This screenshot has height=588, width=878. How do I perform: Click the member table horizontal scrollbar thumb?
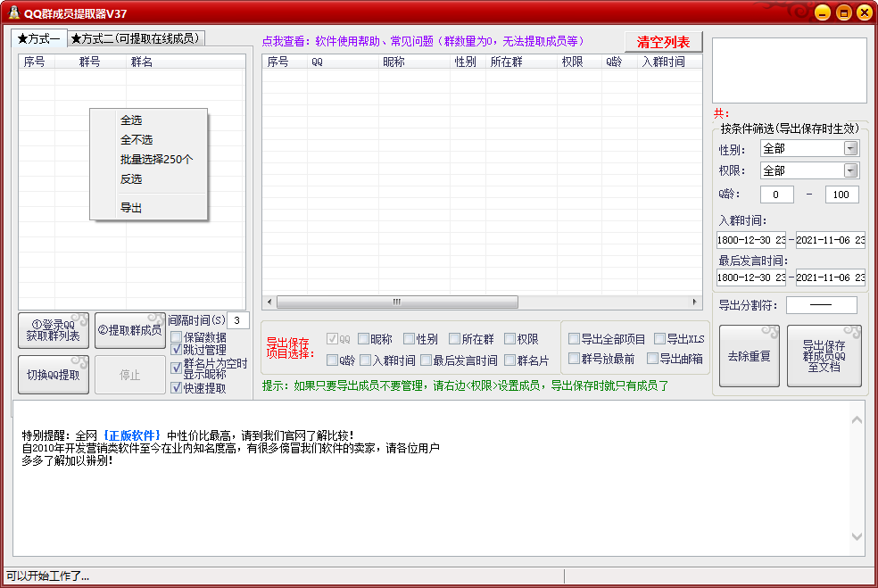pyautogui.click(x=397, y=302)
